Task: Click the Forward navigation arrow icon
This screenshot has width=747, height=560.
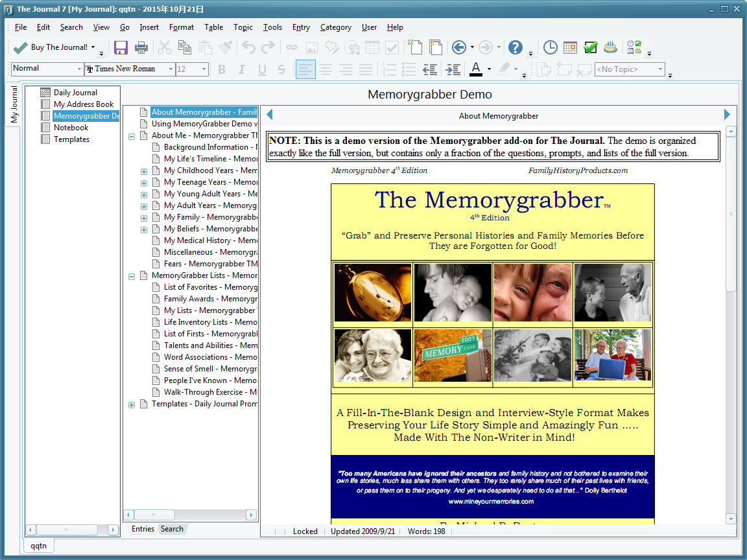Action: pyautogui.click(x=486, y=47)
